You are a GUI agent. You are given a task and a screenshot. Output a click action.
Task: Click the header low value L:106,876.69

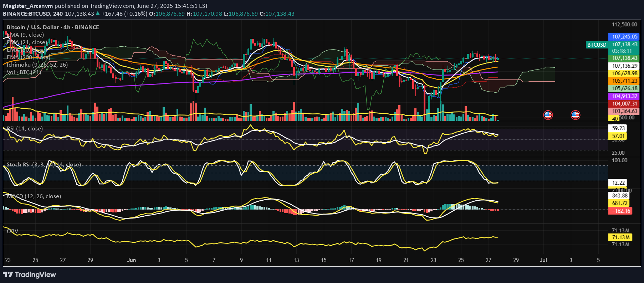241,14
